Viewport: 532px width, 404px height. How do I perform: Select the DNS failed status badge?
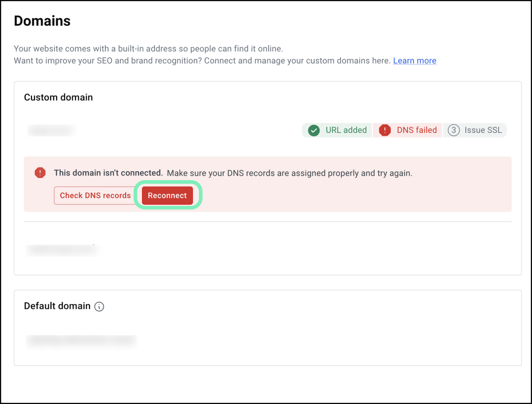[x=407, y=130]
